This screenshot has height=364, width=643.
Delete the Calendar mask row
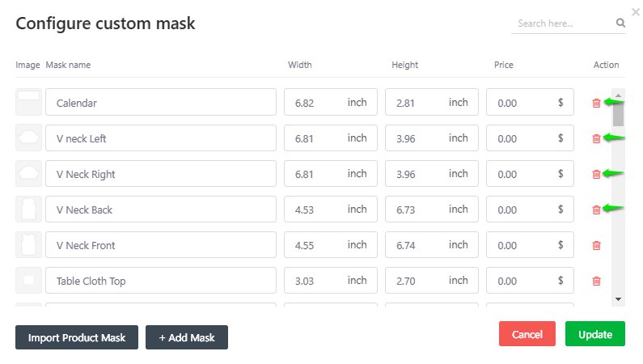pos(597,103)
